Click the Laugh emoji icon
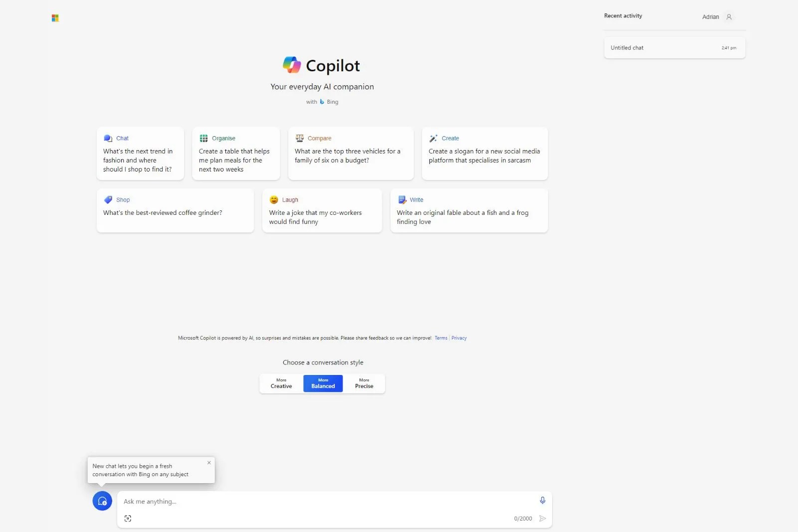Screen dimensions: 798x532 [x=274, y=199]
